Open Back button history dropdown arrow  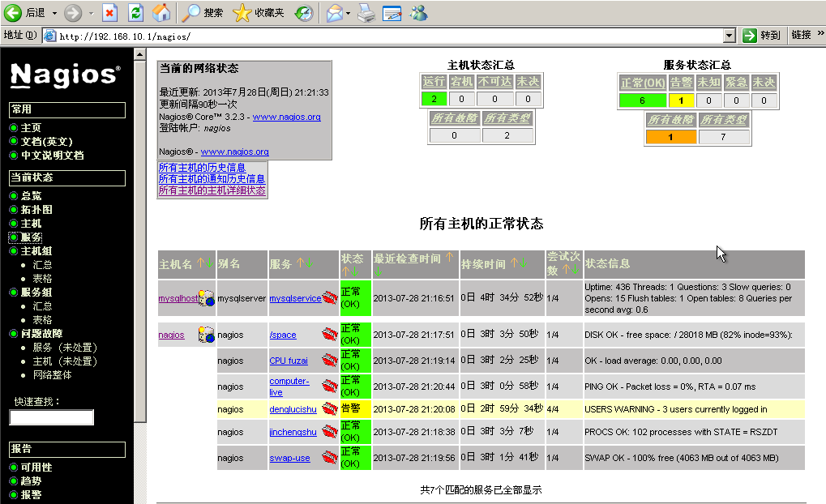point(54,13)
